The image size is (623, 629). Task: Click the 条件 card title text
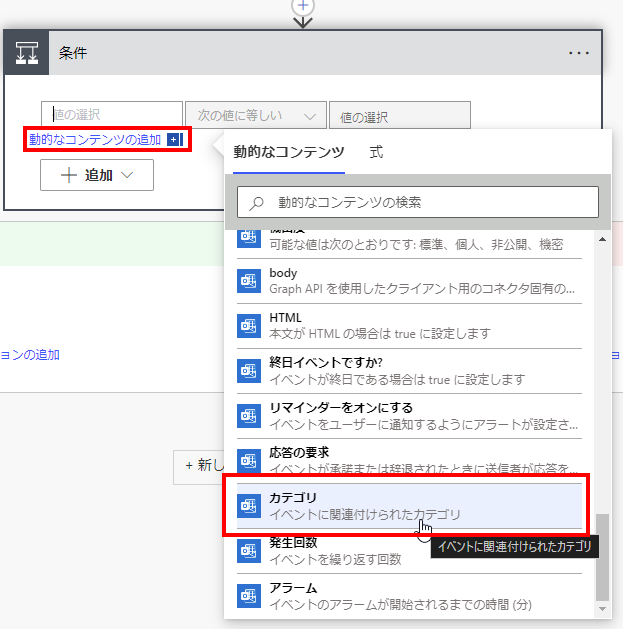(x=73, y=53)
